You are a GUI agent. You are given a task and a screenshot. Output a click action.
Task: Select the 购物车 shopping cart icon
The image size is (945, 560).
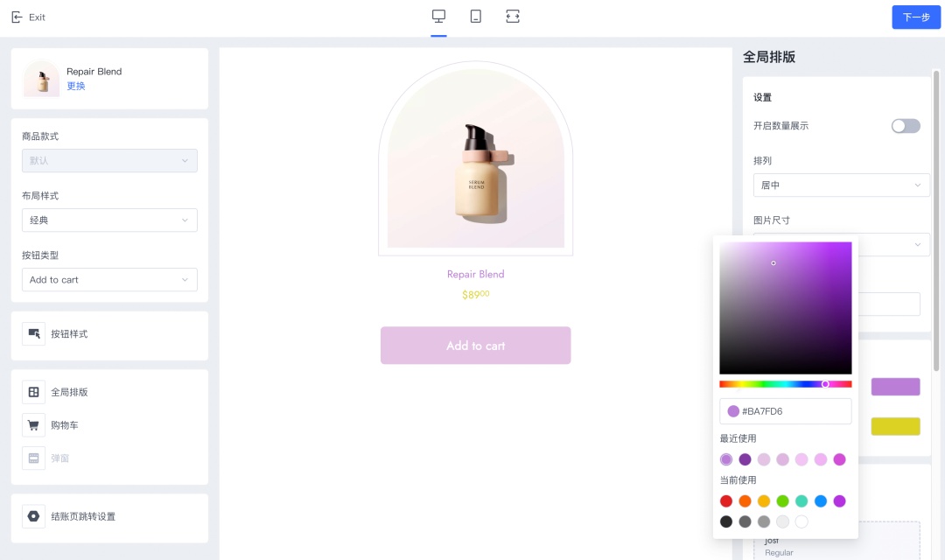tap(33, 424)
